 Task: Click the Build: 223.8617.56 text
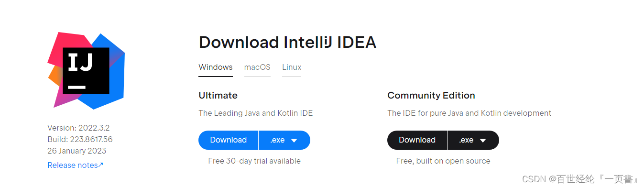point(80,139)
